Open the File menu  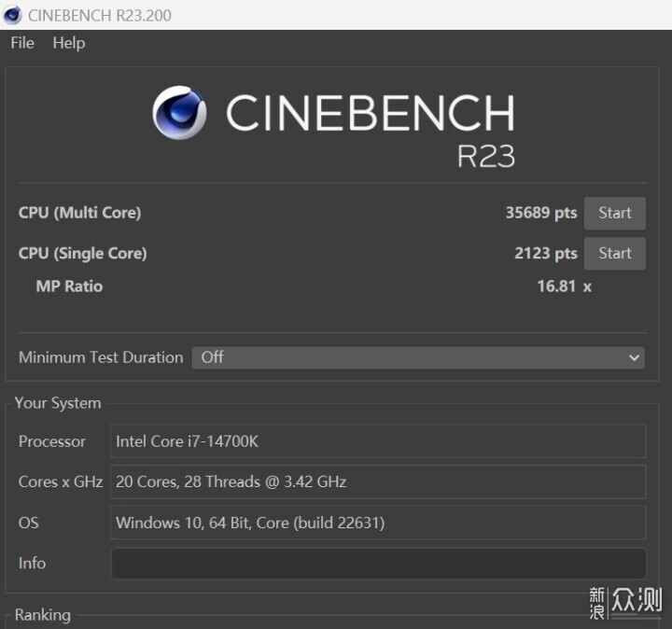[22, 43]
